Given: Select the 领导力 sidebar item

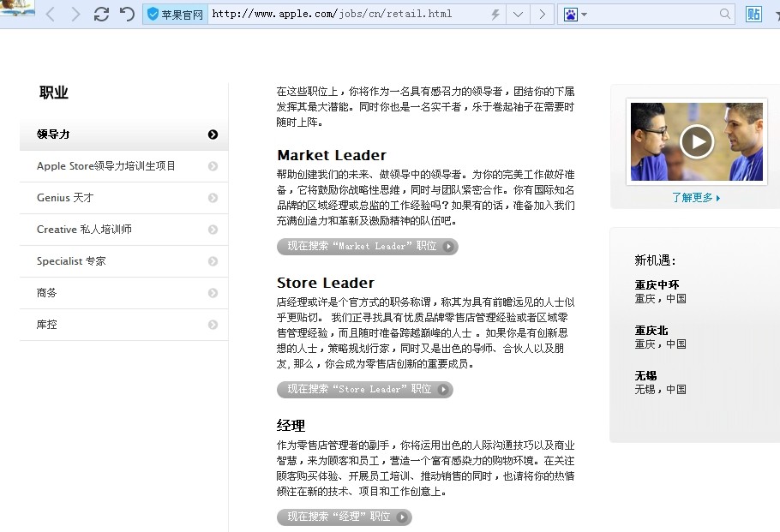Looking at the screenshot, I should 124,134.
